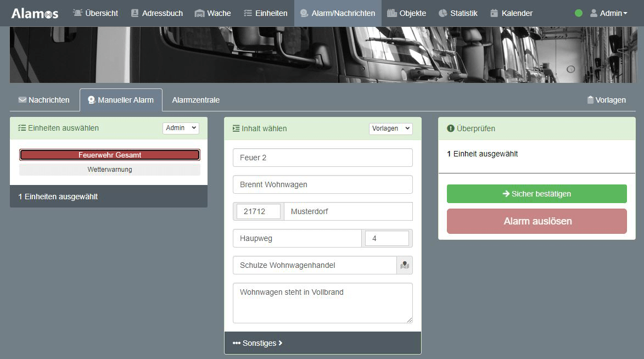Click the Schulze Wohnwagenhandel object field
This screenshot has width=644, height=359.
315,265
